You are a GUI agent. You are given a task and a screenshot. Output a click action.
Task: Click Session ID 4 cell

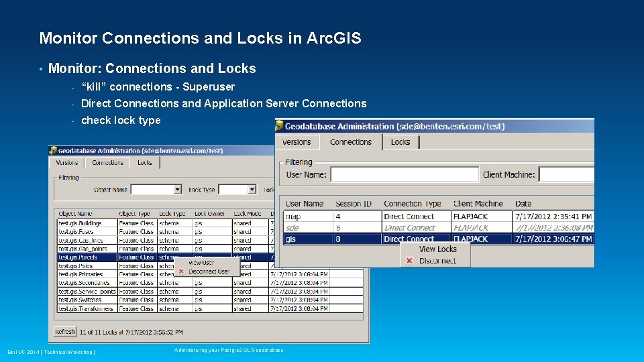[358, 217]
